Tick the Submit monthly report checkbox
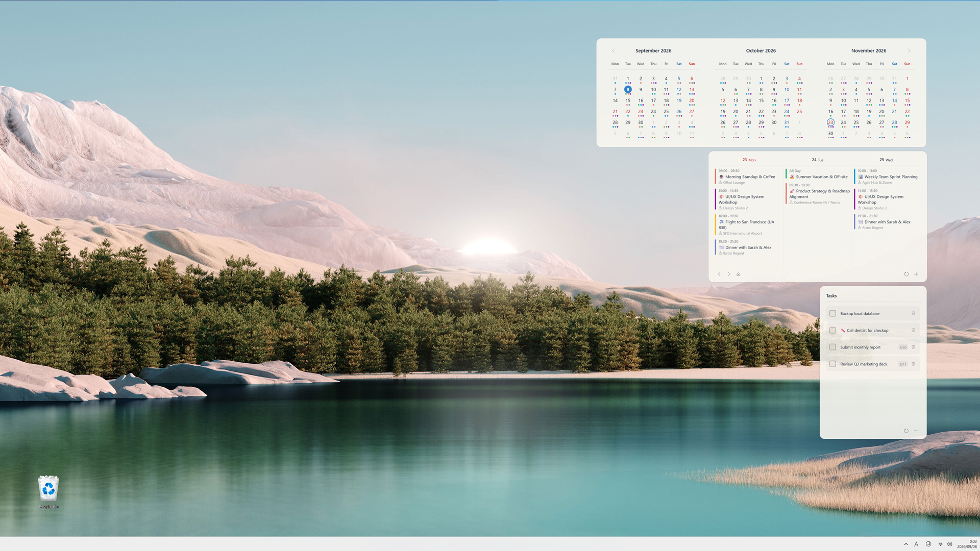 pos(832,347)
